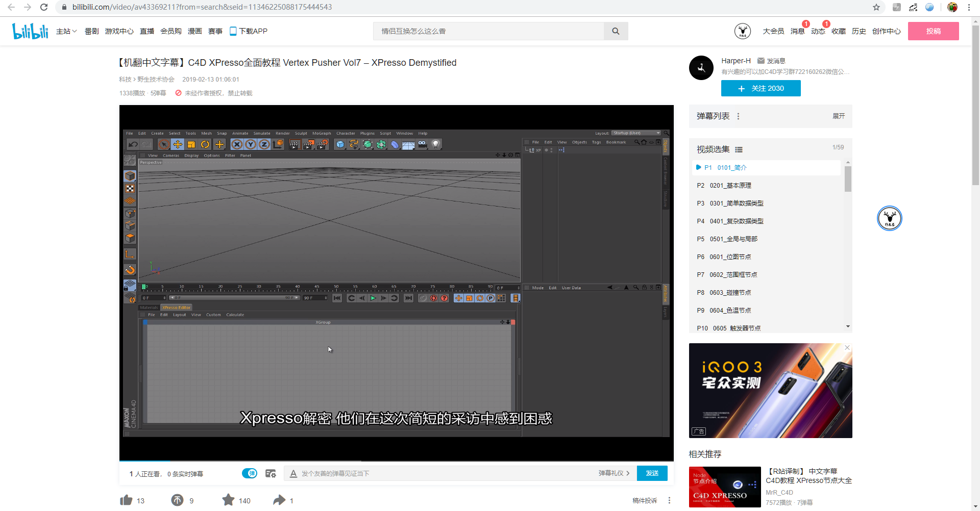
Task: Click episode list scroll-up arrow
Action: (x=848, y=162)
